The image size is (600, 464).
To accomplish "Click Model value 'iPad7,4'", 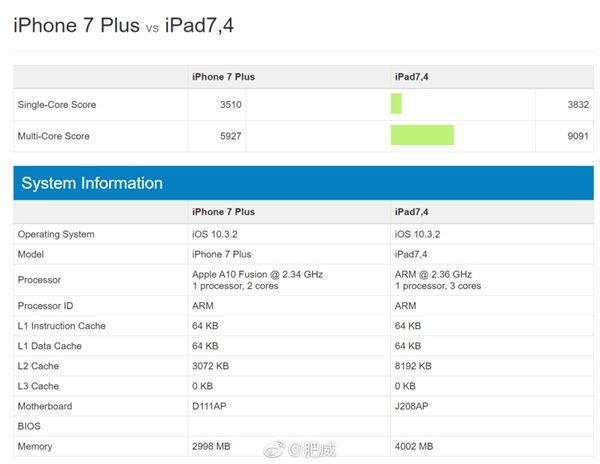I will coord(411,254).
